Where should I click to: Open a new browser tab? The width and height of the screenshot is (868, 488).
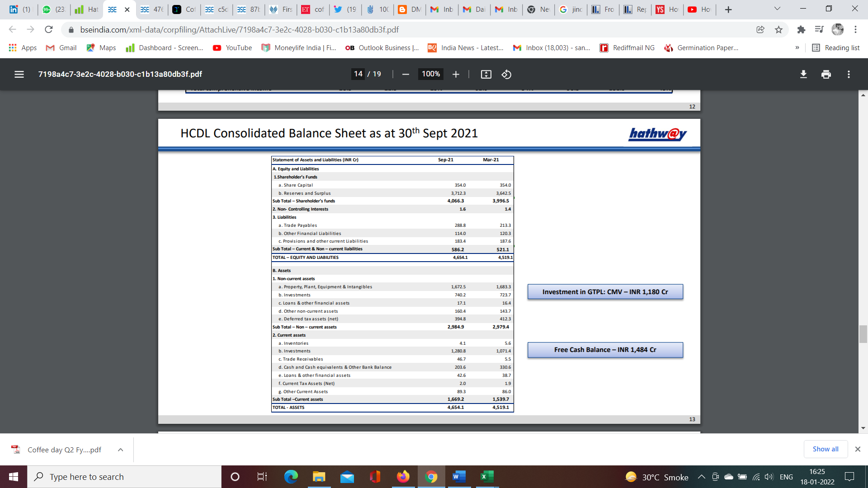(x=728, y=9)
